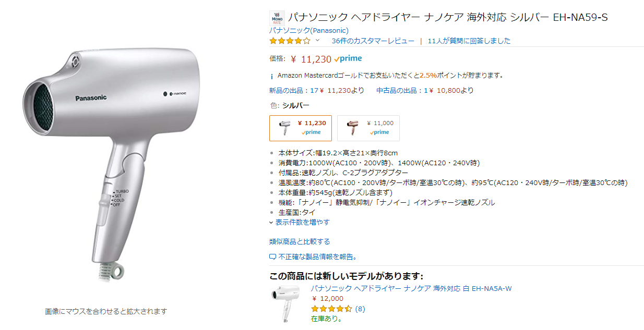Click the MonoRate icon beside the title
The height and width of the screenshot is (330, 644).
277,18
